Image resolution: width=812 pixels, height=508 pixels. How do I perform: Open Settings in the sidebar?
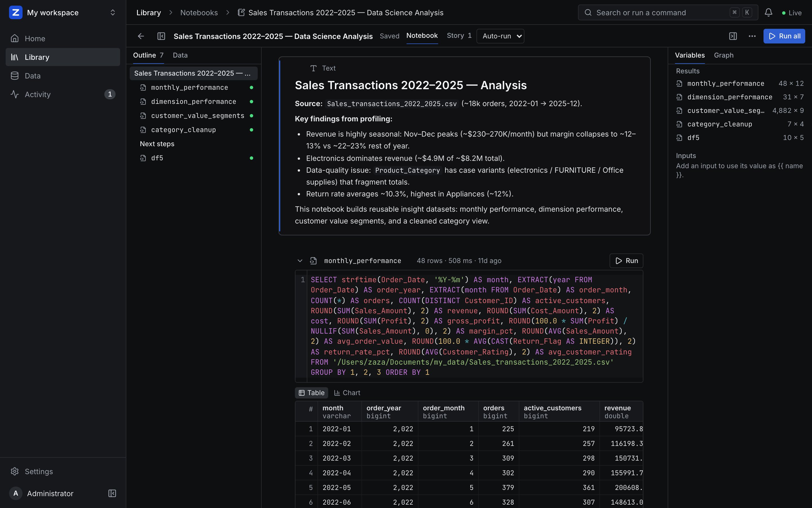[63, 471]
